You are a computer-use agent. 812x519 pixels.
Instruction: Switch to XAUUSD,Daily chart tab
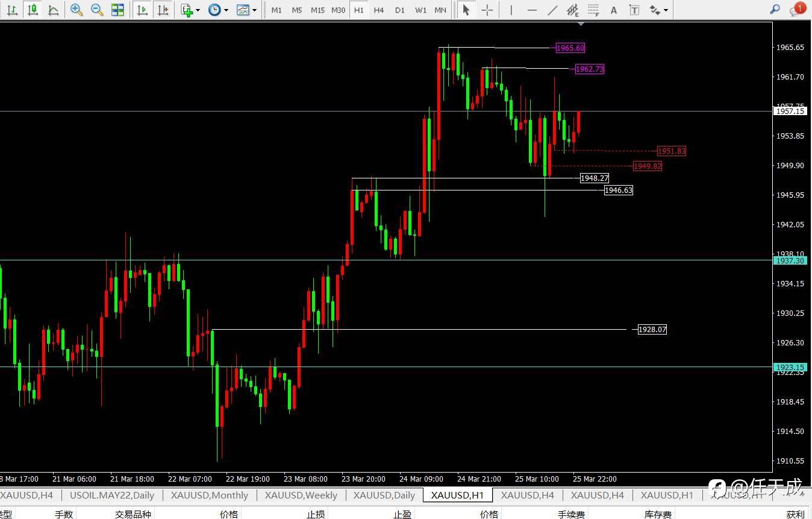click(384, 495)
